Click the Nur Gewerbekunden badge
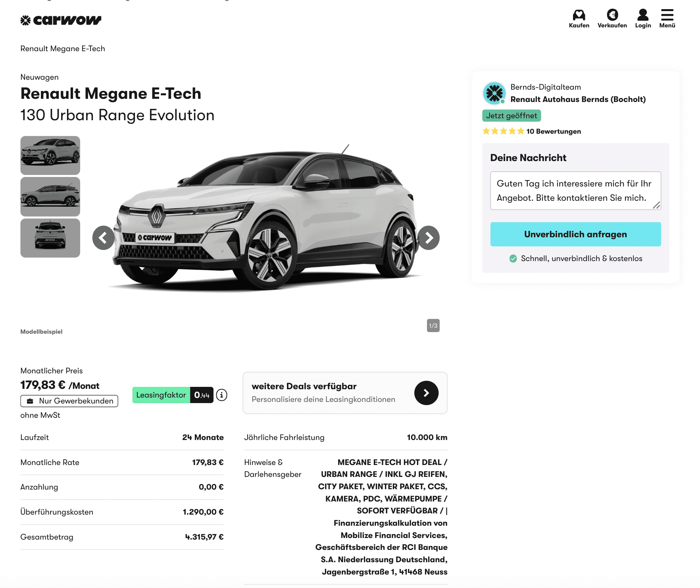 tap(69, 401)
